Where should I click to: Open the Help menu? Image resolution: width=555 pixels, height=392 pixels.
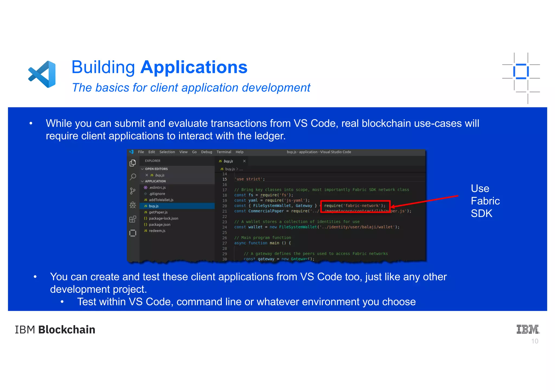[240, 152]
